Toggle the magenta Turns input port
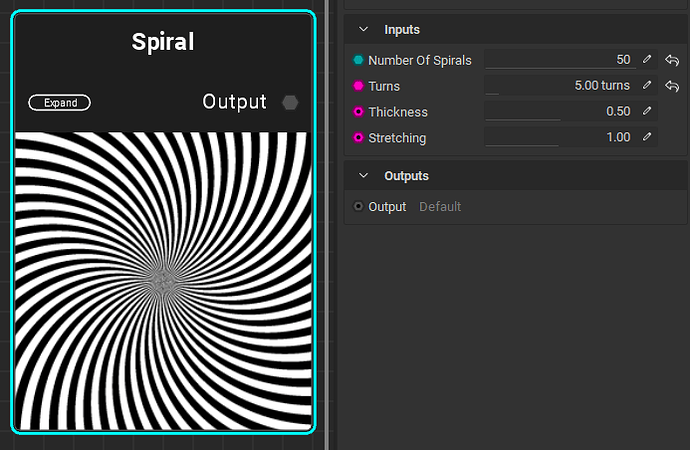 [359, 86]
